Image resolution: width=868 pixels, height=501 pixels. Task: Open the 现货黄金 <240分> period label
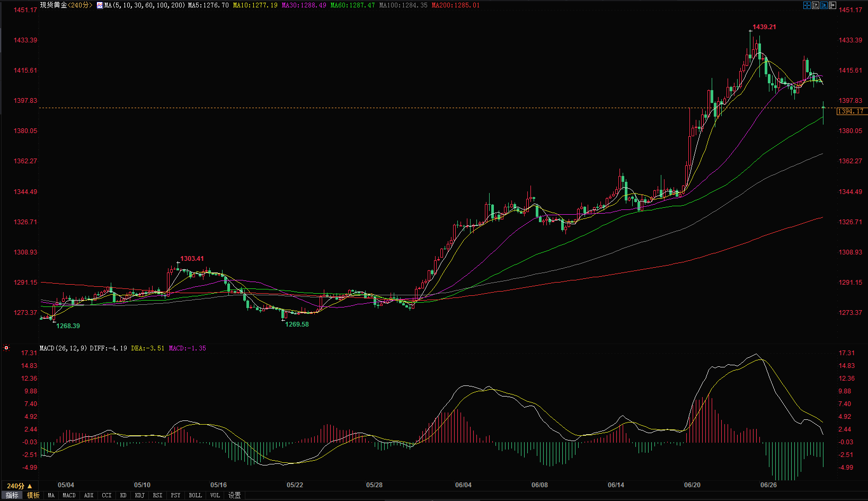click(66, 5)
